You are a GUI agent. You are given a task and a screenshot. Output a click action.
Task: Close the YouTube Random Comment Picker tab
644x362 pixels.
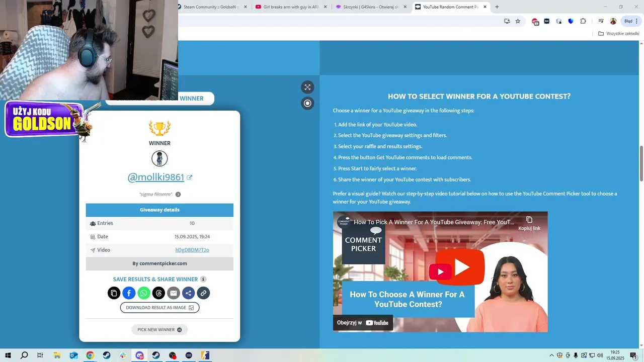pos(485,7)
